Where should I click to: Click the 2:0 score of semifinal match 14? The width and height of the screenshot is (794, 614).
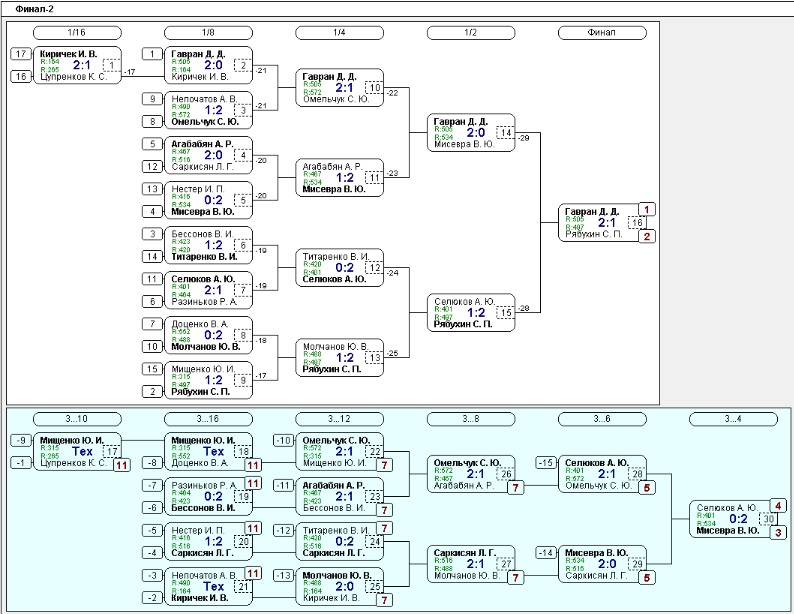click(475, 133)
